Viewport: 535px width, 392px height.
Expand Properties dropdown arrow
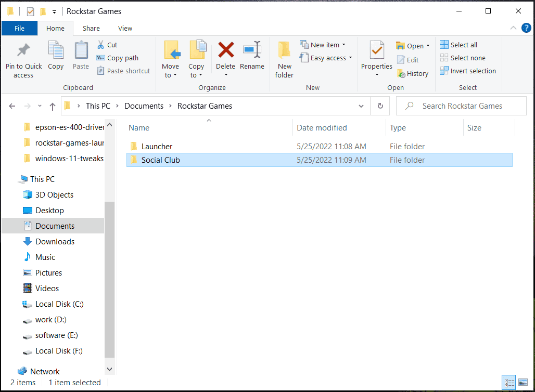(x=377, y=75)
